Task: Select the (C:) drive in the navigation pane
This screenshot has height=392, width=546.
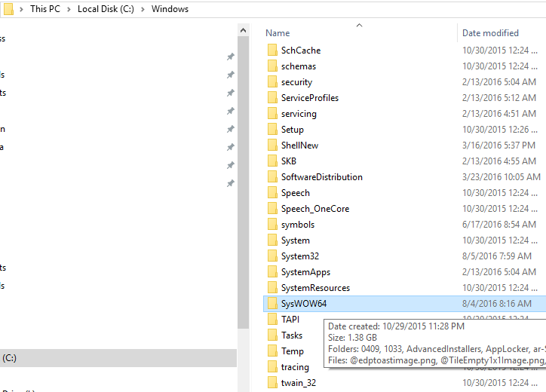Action: [x=118, y=358]
